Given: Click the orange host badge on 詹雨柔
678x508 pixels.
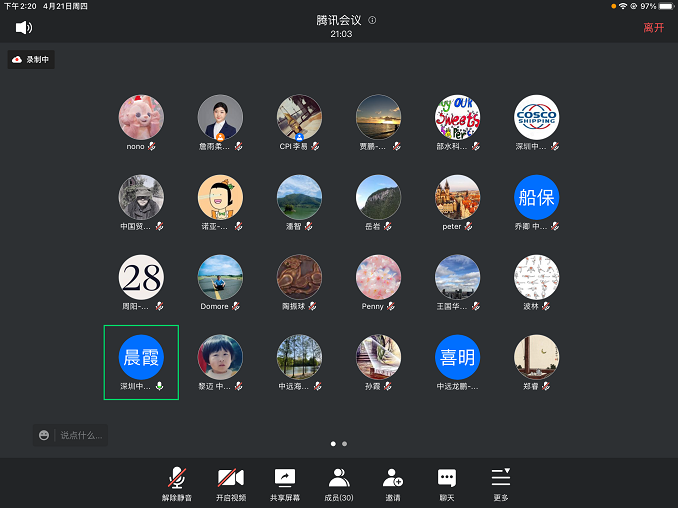Looking at the screenshot, I should click(220, 137).
